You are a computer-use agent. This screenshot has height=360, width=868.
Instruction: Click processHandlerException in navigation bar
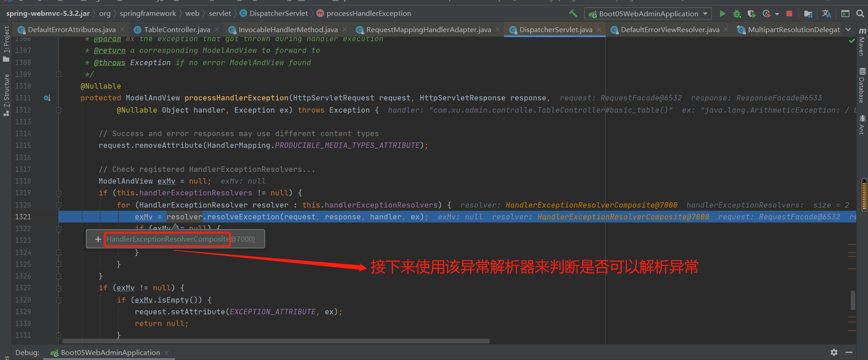coord(364,14)
